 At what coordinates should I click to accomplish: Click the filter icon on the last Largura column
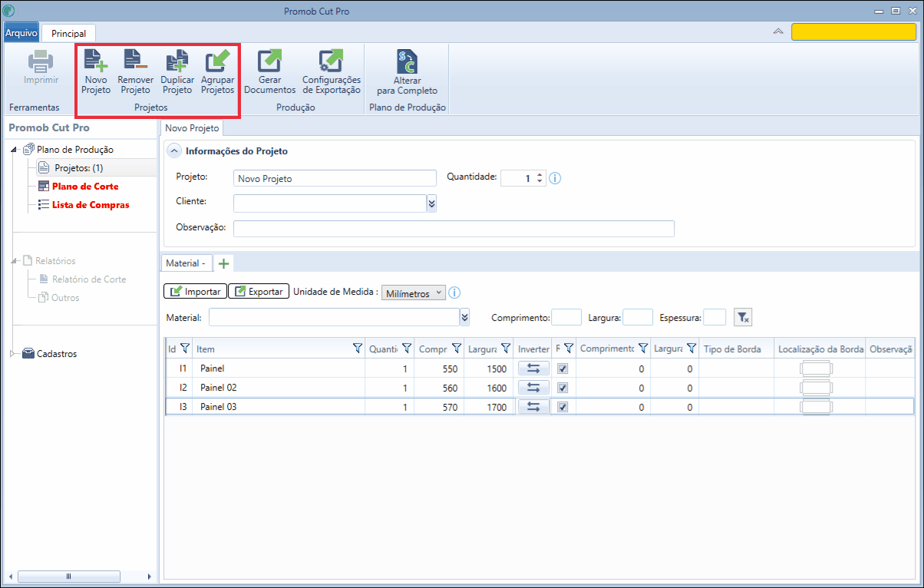(691, 349)
